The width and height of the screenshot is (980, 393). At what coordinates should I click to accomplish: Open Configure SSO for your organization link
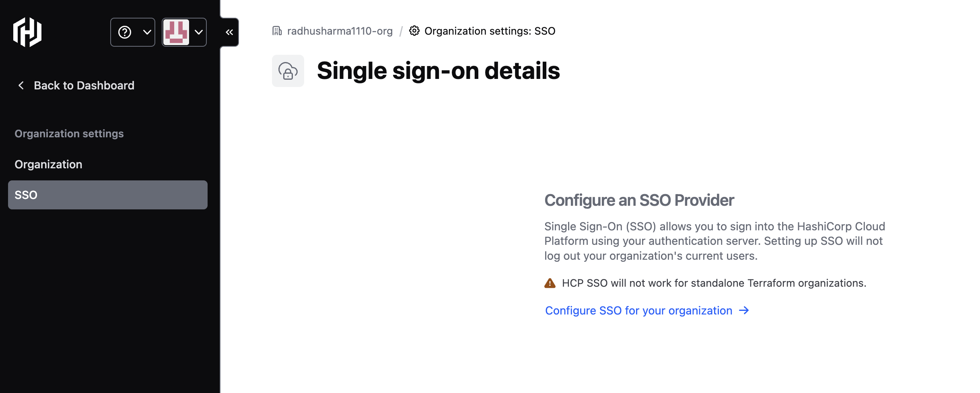(x=638, y=310)
